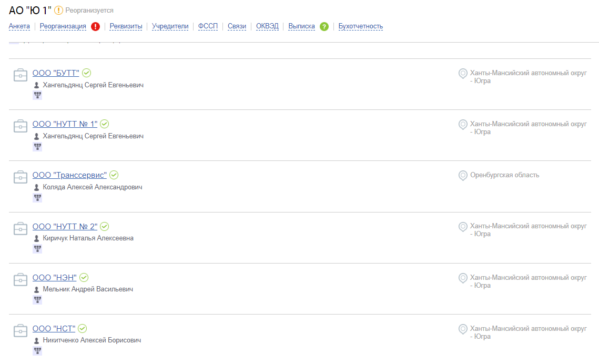Click the briefcase icon for ООО "БУТТ"
599x364 pixels.
20,75
